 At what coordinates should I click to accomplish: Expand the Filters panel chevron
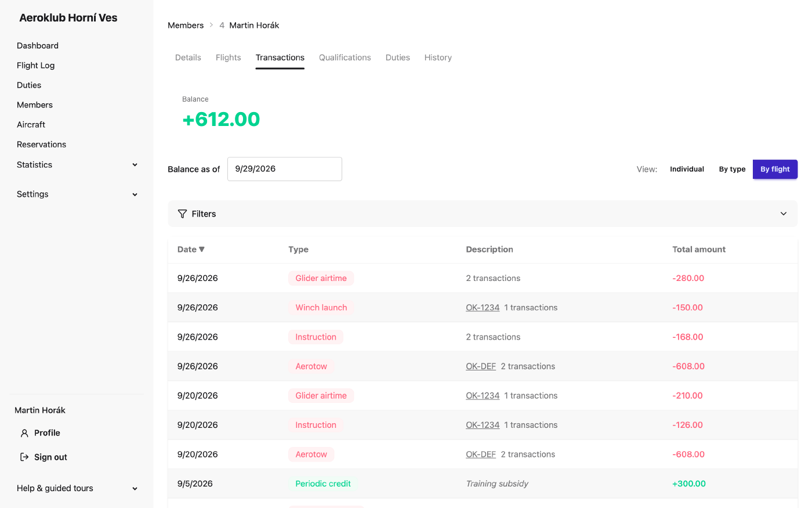784,214
